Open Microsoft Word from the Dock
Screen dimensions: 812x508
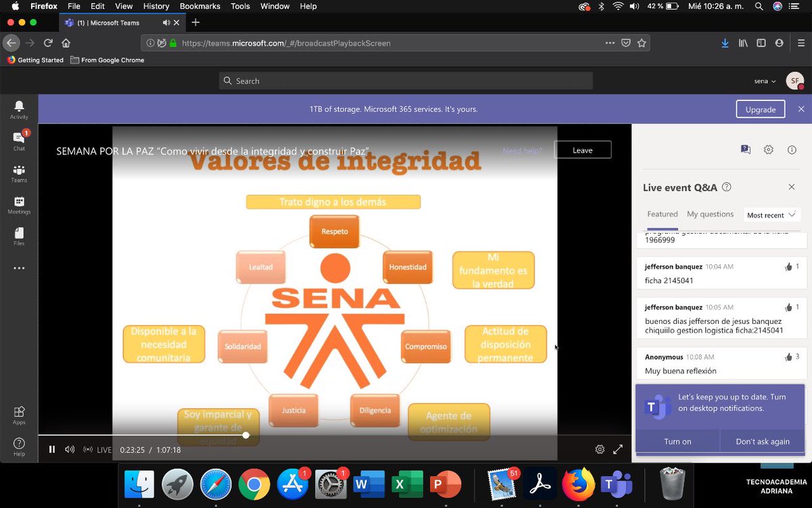[x=369, y=484]
